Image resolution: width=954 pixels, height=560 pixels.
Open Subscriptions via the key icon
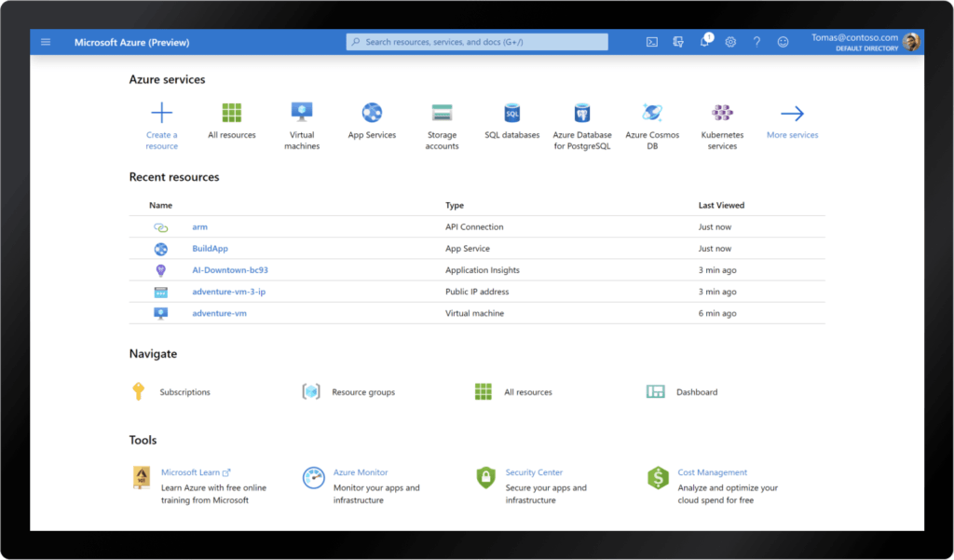click(x=138, y=391)
